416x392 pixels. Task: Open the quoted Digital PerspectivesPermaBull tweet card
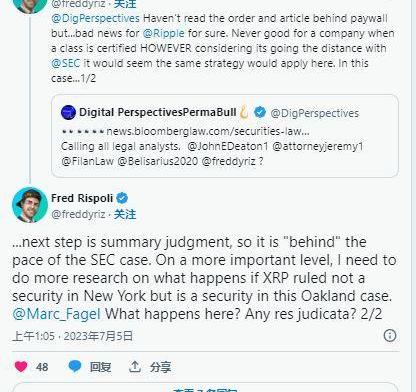pyautogui.click(x=225, y=136)
